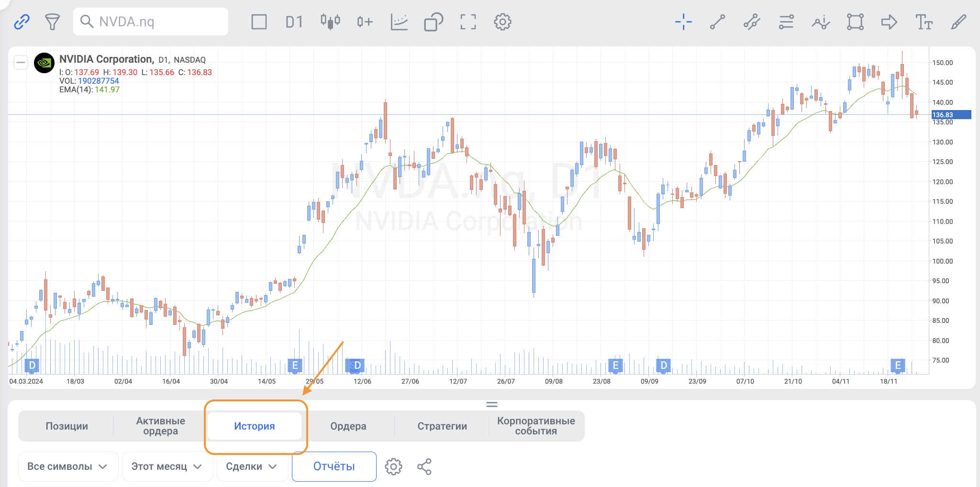Click the share icon beside Отчёты
Image resolution: width=980 pixels, height=487 pixels.
pyautogui.click(x=424, y=466)
